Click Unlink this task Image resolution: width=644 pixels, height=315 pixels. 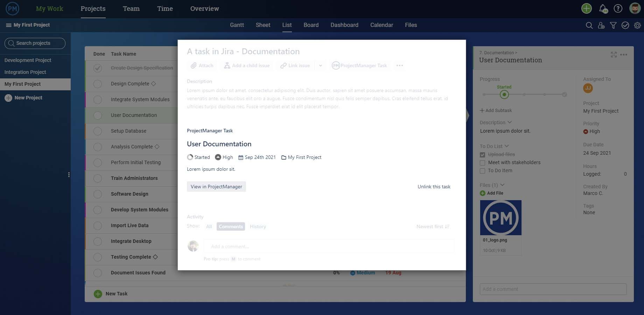click(x=434, y=187)
